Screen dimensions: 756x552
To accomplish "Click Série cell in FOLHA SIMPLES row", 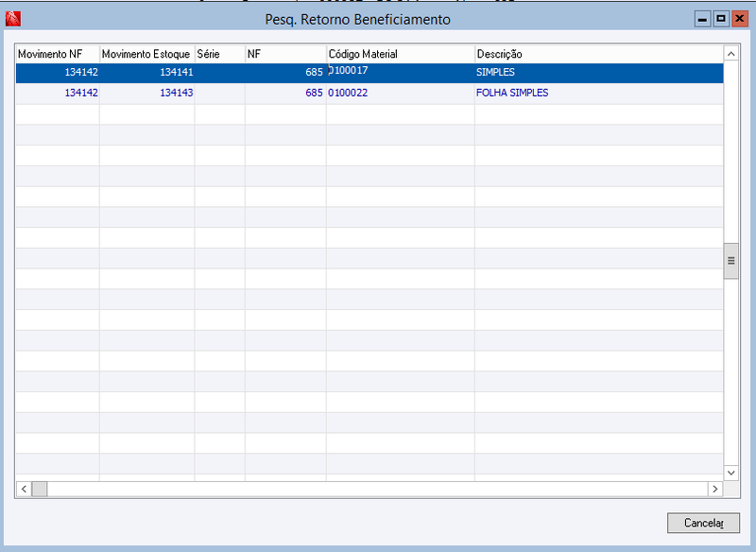I will 220,93.
